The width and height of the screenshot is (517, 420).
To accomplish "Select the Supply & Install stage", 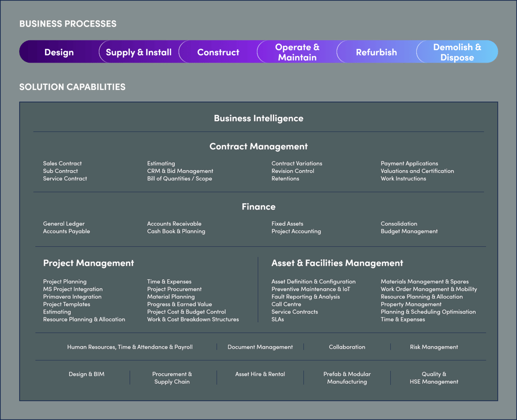I will click(x=139, y=52).
